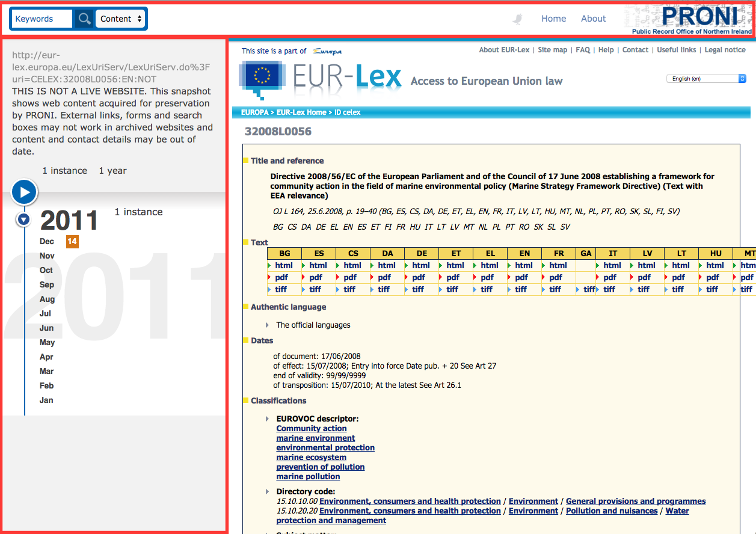Click the Authentic language section heading
The width and height of the screenshot is (756, 534).
288,307
